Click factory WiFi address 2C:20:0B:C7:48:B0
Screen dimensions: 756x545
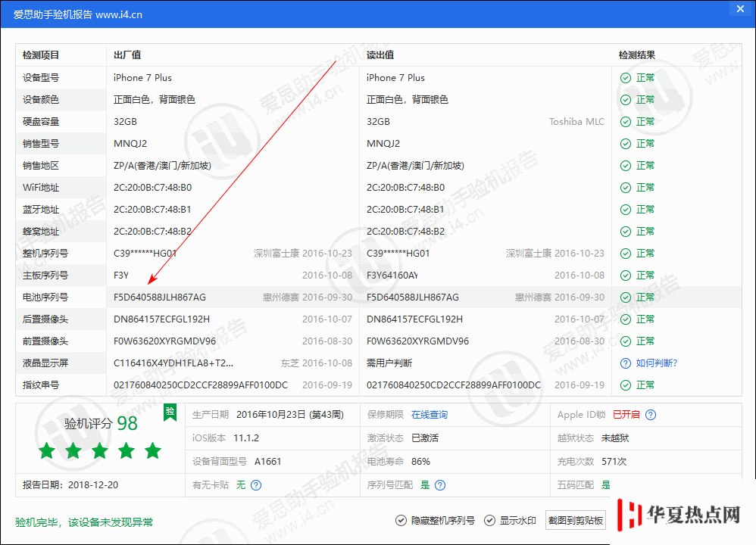[152, 188]
